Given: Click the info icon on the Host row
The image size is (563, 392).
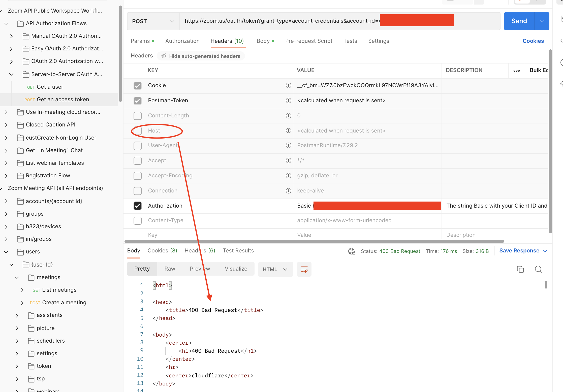Looking at the screenshot, I should tap(288, 130).
